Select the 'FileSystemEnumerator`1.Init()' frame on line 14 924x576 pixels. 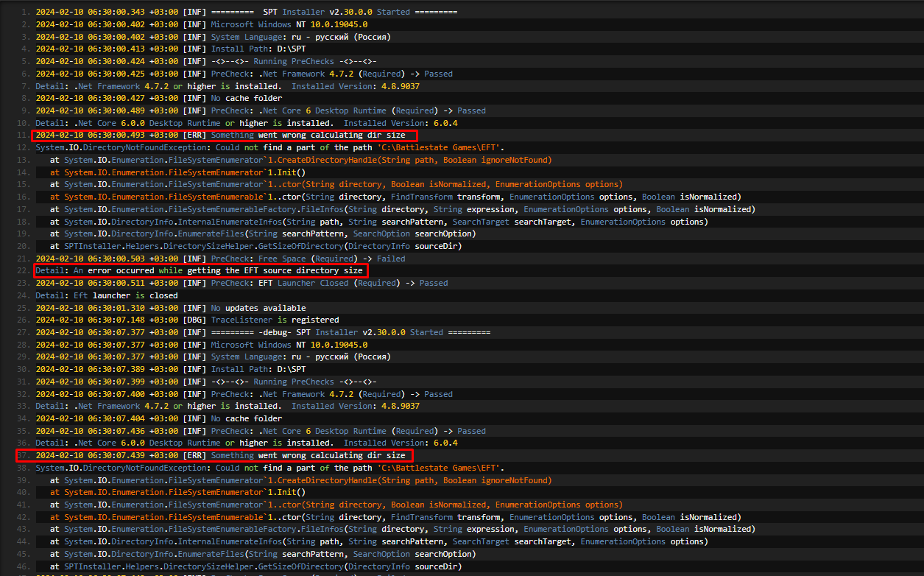coord(177,172)
